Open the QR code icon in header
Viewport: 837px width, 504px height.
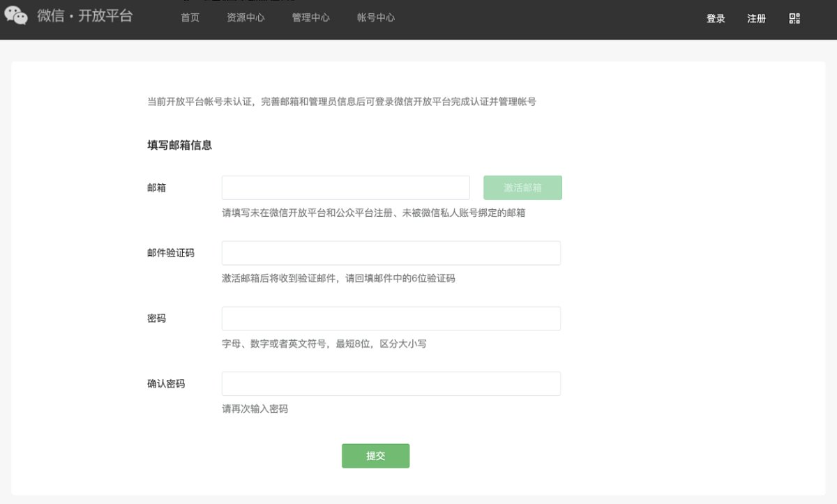[x=794, y=18]
